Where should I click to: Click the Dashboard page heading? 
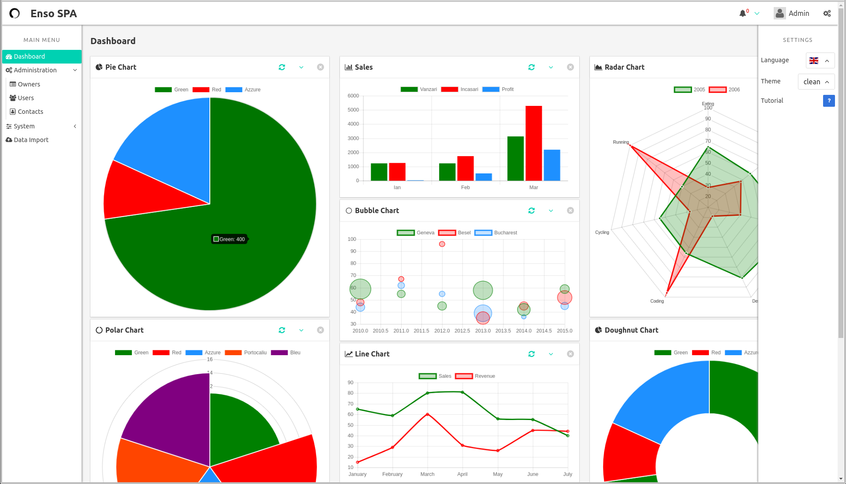tap(113, 41)
